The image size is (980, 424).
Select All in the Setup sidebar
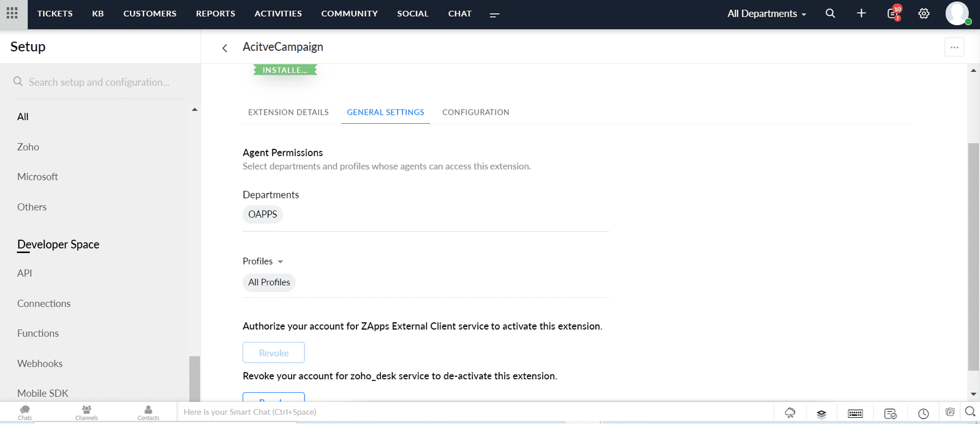point(23,117)
